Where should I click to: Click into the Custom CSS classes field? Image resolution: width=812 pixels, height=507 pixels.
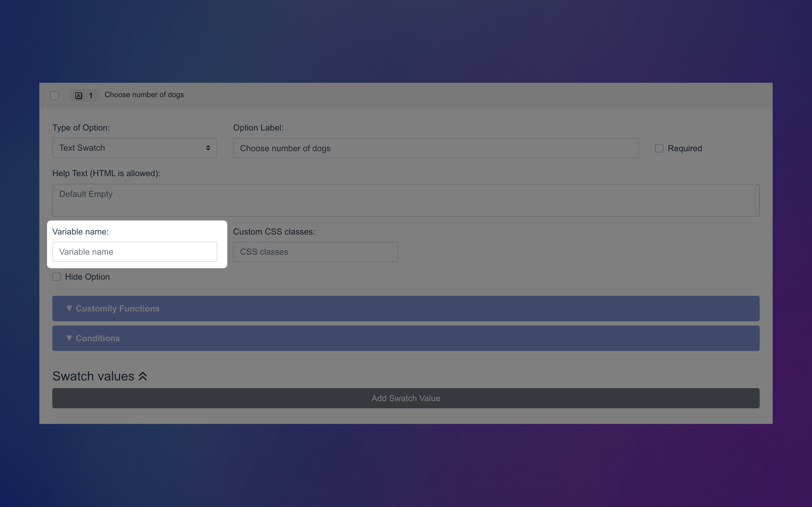point(315,252)
